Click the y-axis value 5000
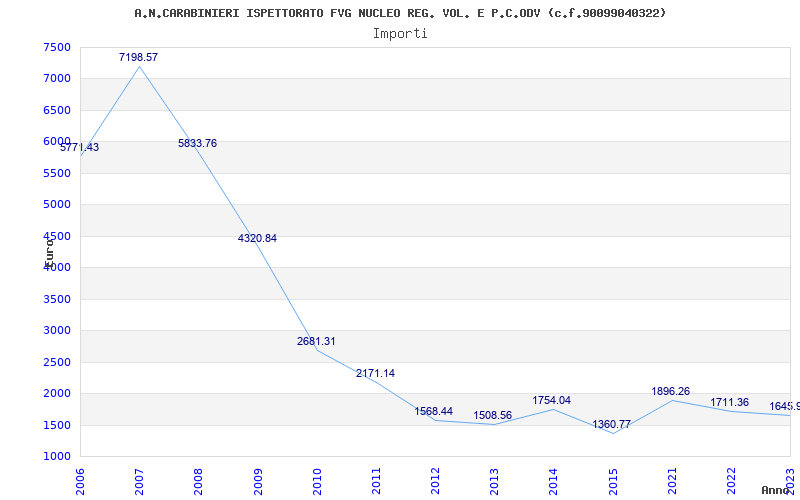The height and width of the screenshot is (500, 800). [57, 205]
